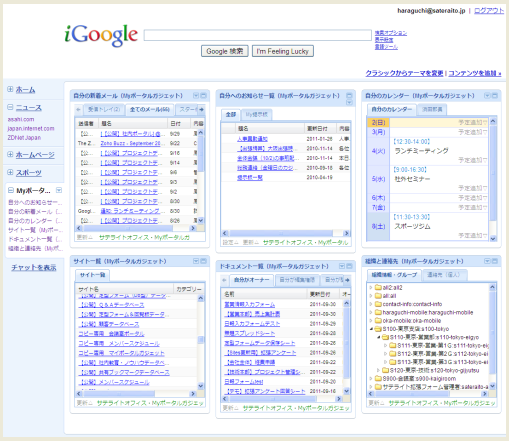Collapse the S100-東京支店 tree node
This screenshot has width=509, height=441.
(x=371, y=329)
